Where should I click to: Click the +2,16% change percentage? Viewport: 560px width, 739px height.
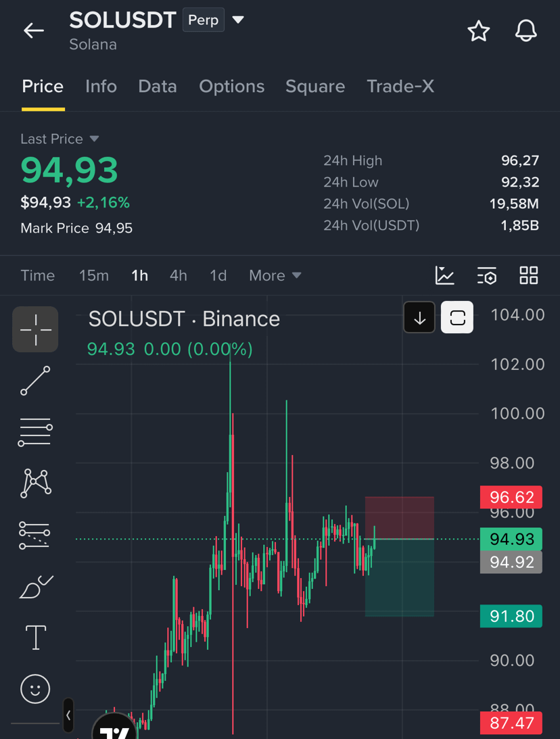point(103,203)
